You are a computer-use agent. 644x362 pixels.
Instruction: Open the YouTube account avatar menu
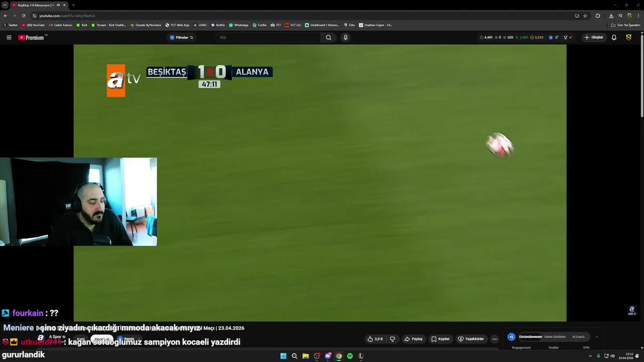628,37
